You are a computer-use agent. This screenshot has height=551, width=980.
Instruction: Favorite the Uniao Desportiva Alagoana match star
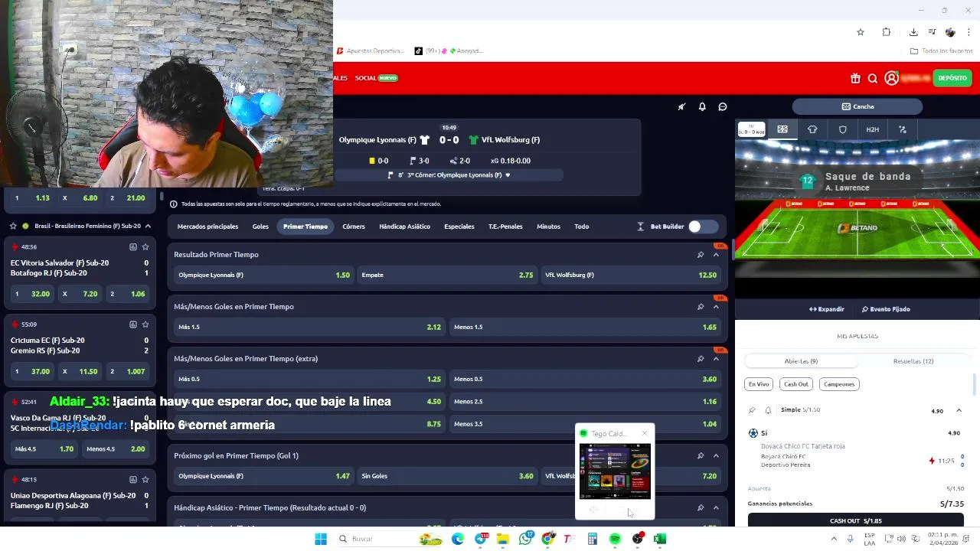pyautogui.click(x=145, y=480)
